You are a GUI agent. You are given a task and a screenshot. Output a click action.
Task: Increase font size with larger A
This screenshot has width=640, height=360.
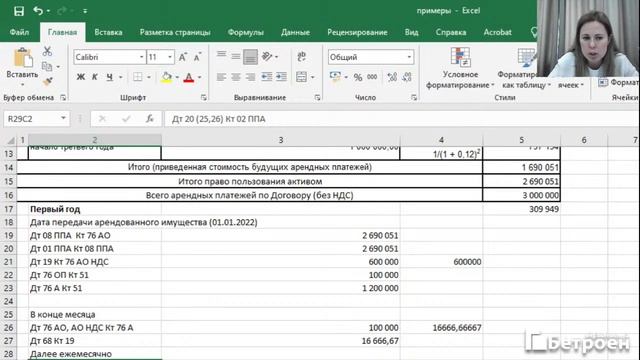click(x=183, y=57)
